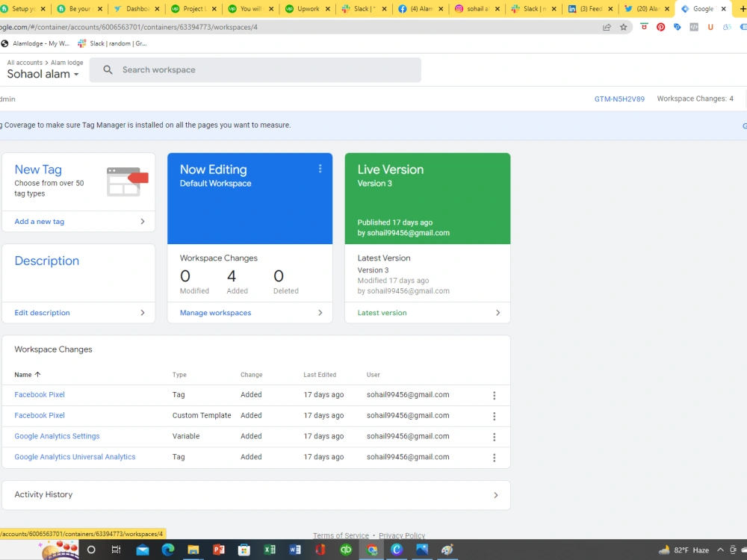
Task: Click the chevron next to Manage workspaces
Action: click(320, 313)
